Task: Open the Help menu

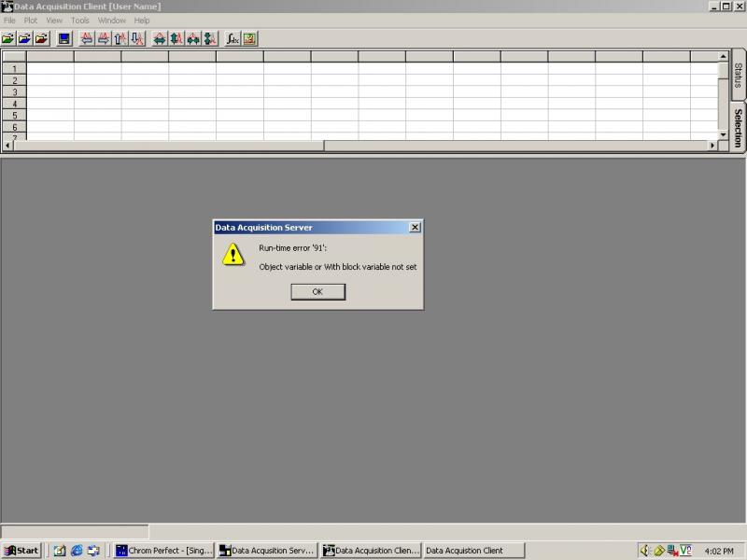Action: (x=142, y=21)
